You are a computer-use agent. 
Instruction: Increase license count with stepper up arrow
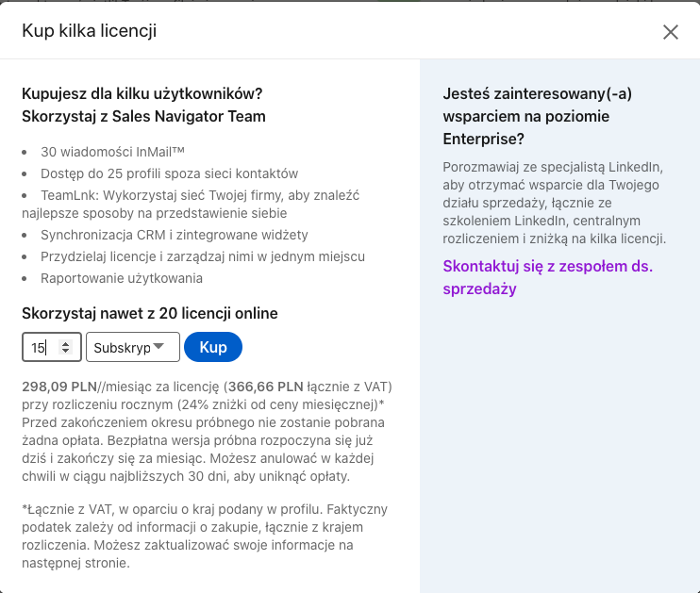66,343
